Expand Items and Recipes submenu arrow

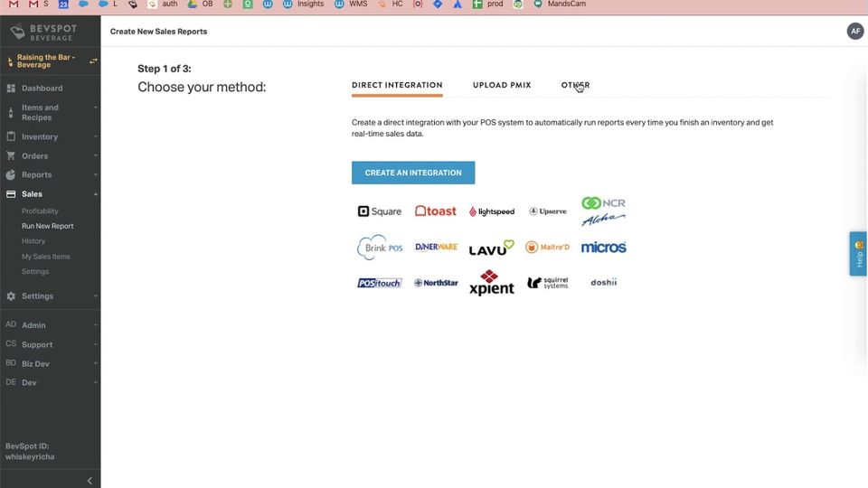[95, 108]
